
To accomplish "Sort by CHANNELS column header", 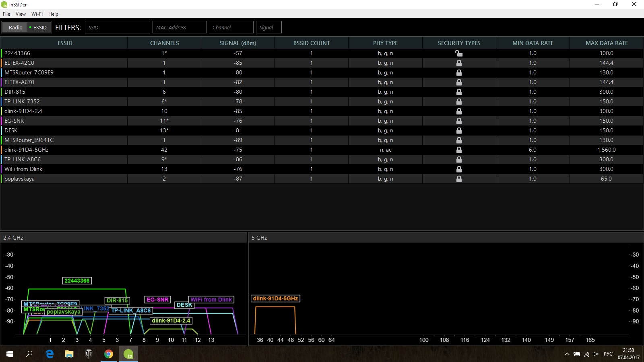I will pos(164,43).
